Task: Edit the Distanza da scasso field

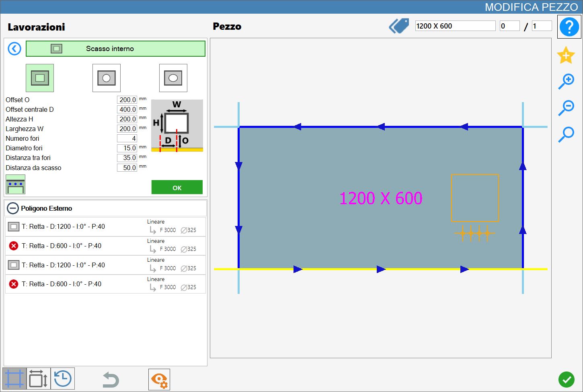Action: (127, 168)
